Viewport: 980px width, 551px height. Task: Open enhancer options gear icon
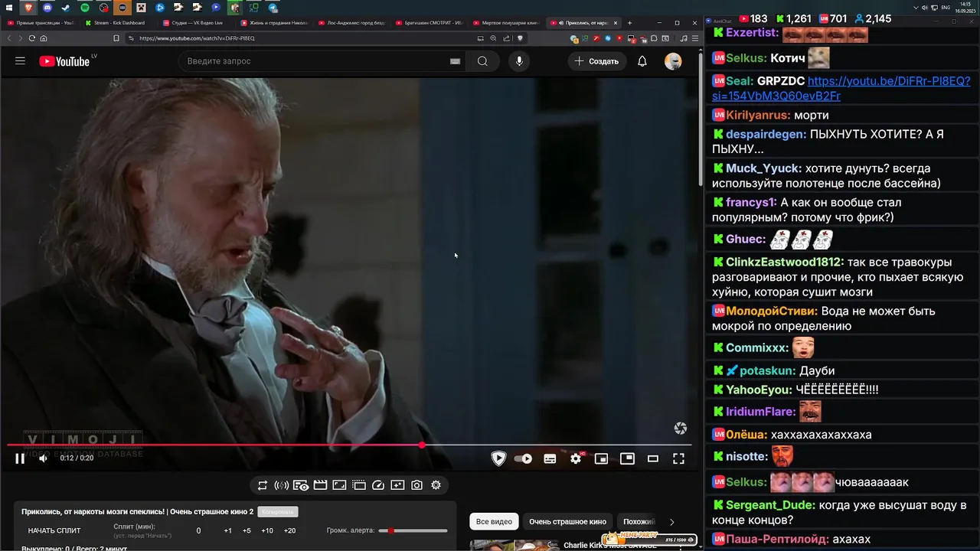(436, 485)
